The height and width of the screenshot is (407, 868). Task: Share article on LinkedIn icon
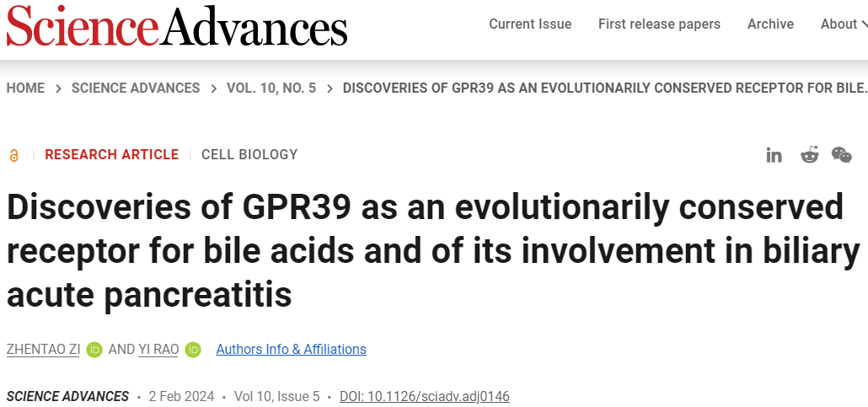point(774,156)
